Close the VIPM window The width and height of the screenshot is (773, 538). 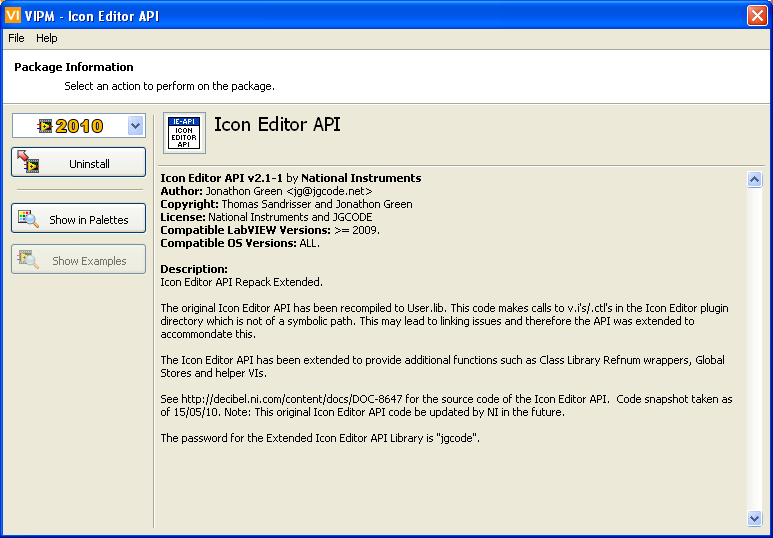click(x=756, y=16)
